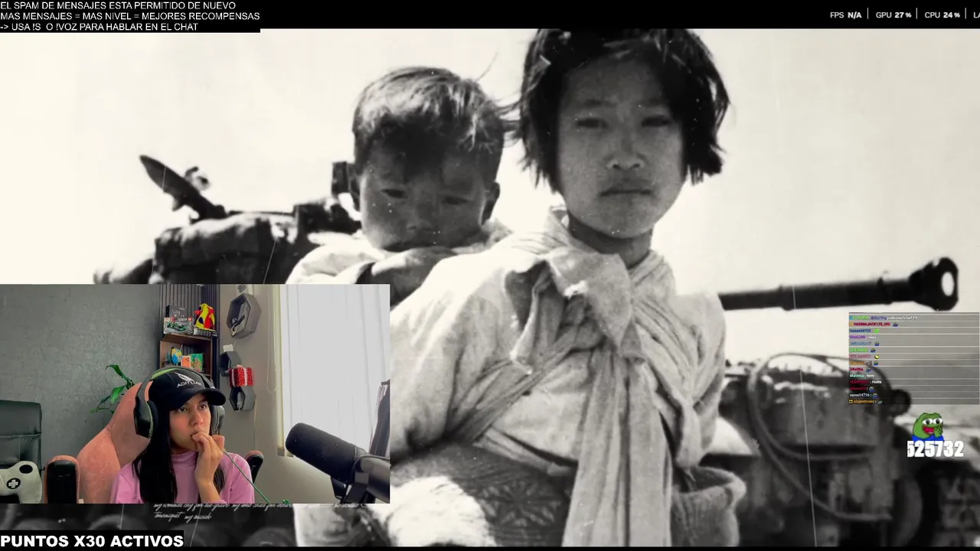
Task: Click the esmo14716 chat username
Action: pyautogui.click(x=859, y=395)
